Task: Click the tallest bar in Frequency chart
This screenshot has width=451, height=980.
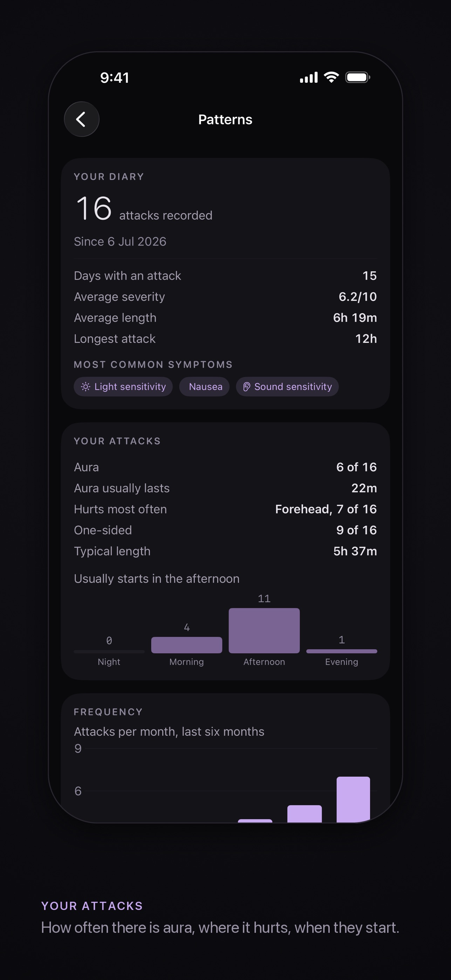Action: pyautogui.click(x=353, y=799)
